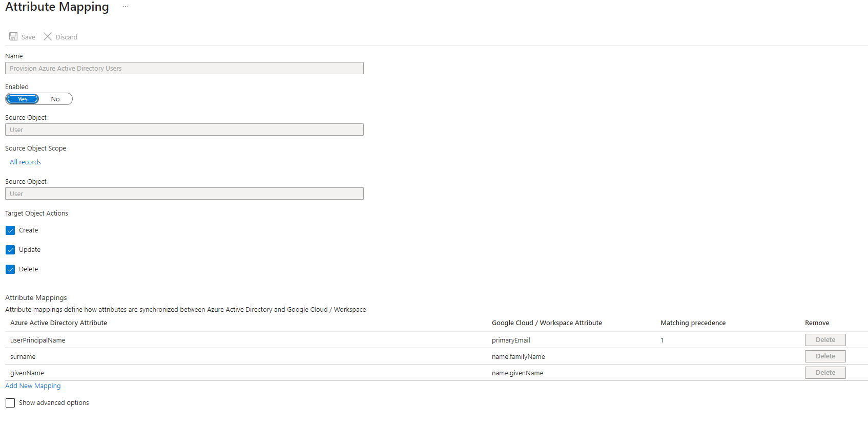The width and height of the screenshot is (868, 428).
Task: Delete the userPrincipalName mapping
Action: 825,340
